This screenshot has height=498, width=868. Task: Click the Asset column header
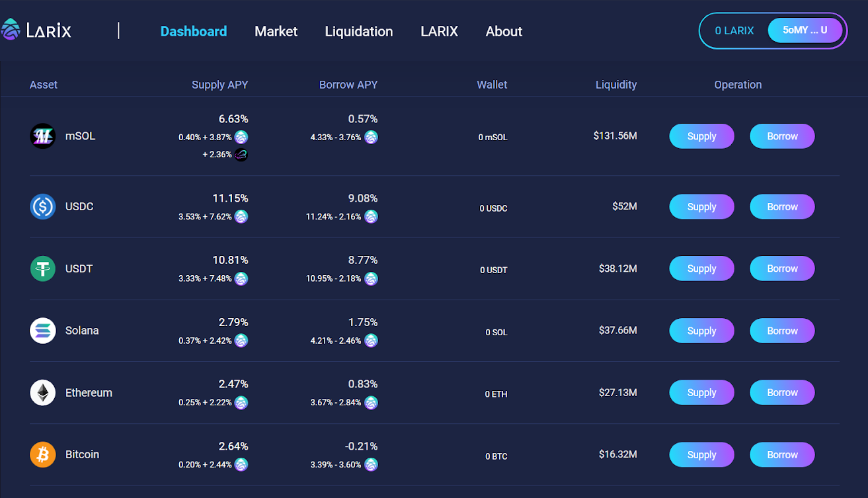click(44, 85)
